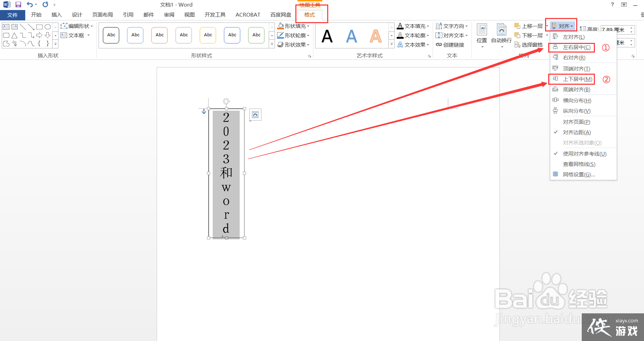
Task: Select the arrow line shape
Action: click(31, 27)
